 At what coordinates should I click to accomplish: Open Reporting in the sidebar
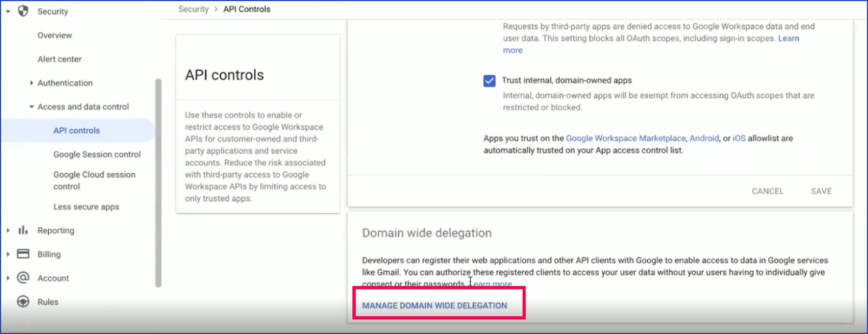pos(56,231)
